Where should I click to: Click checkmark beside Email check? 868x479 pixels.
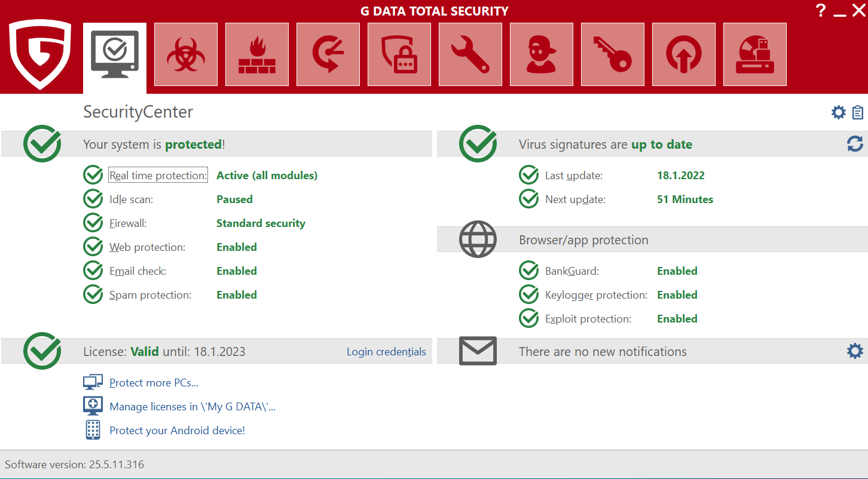tap(93, 271)
